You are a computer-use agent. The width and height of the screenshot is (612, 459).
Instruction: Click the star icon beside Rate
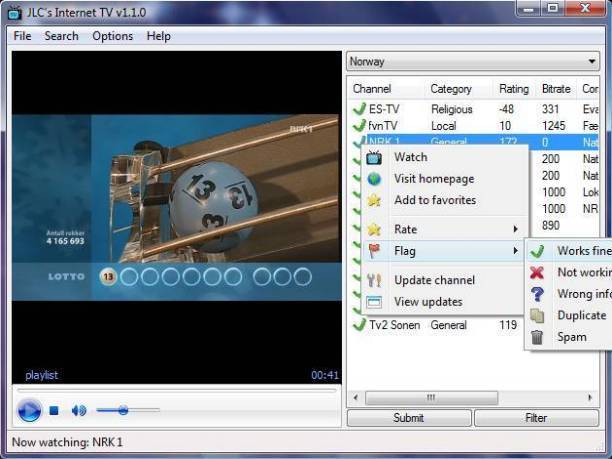coord(374,229)
